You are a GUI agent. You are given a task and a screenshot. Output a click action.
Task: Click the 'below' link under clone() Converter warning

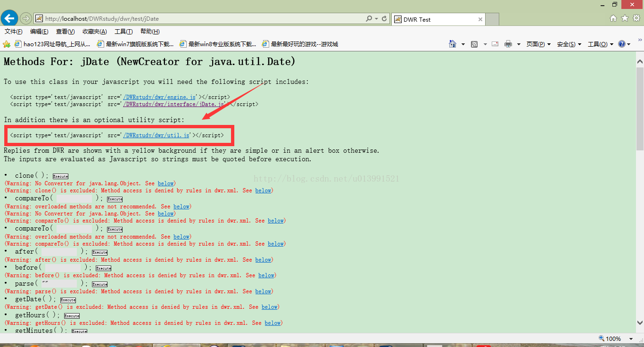(165, 183)
